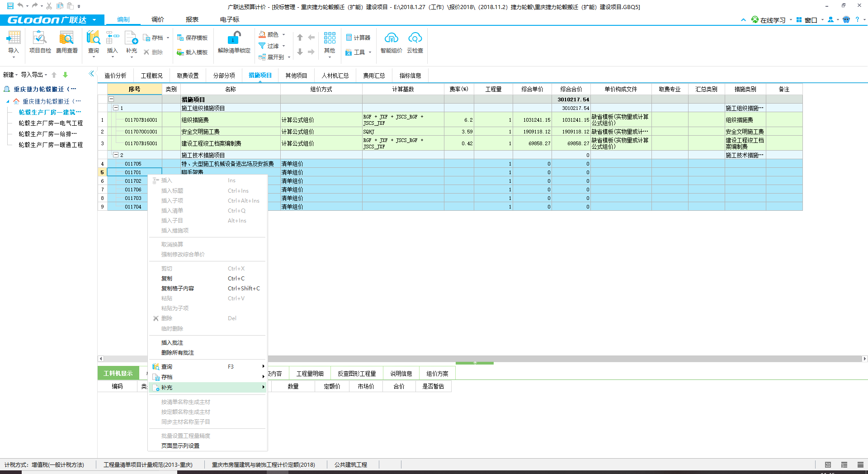Open the 工料机显示 bottom tab

(x=118, y=373)
